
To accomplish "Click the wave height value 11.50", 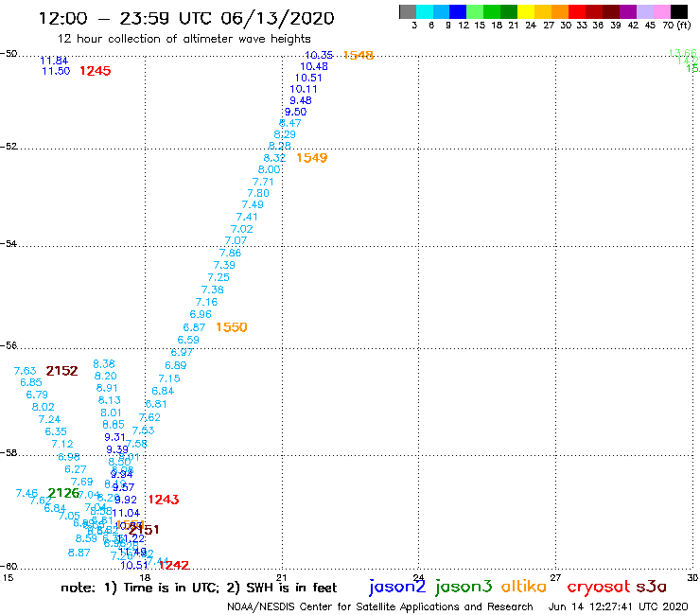I will coord(56,71).
